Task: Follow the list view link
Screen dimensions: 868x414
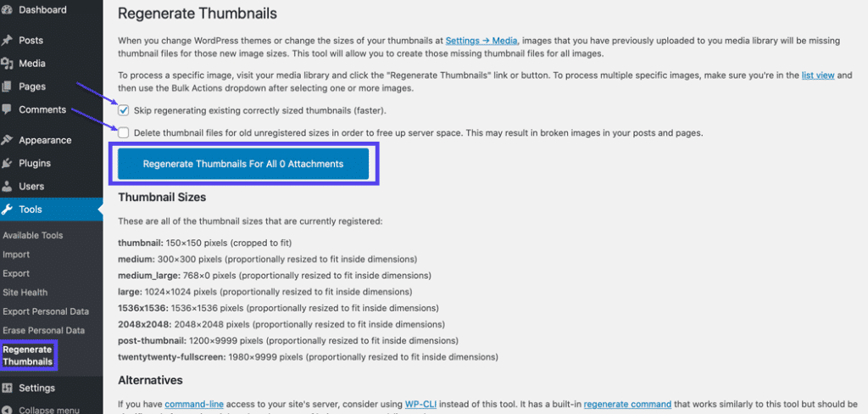Action: coord(818,75)
